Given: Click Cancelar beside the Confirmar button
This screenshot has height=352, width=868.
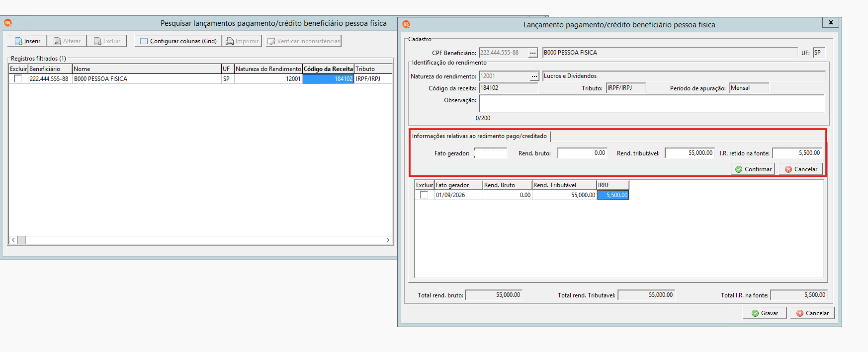Looking at the screenshot, I should point(801,169).
